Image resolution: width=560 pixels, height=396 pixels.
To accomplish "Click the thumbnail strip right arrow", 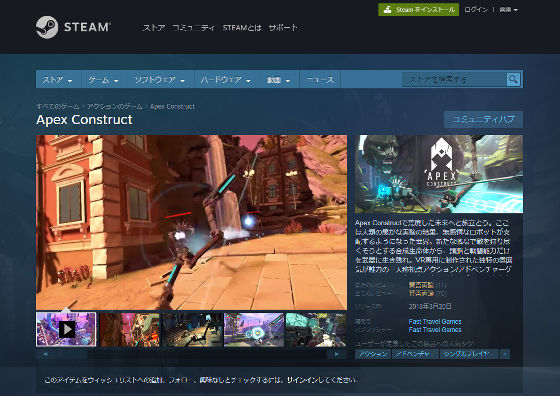I will [x=337, y=354].
